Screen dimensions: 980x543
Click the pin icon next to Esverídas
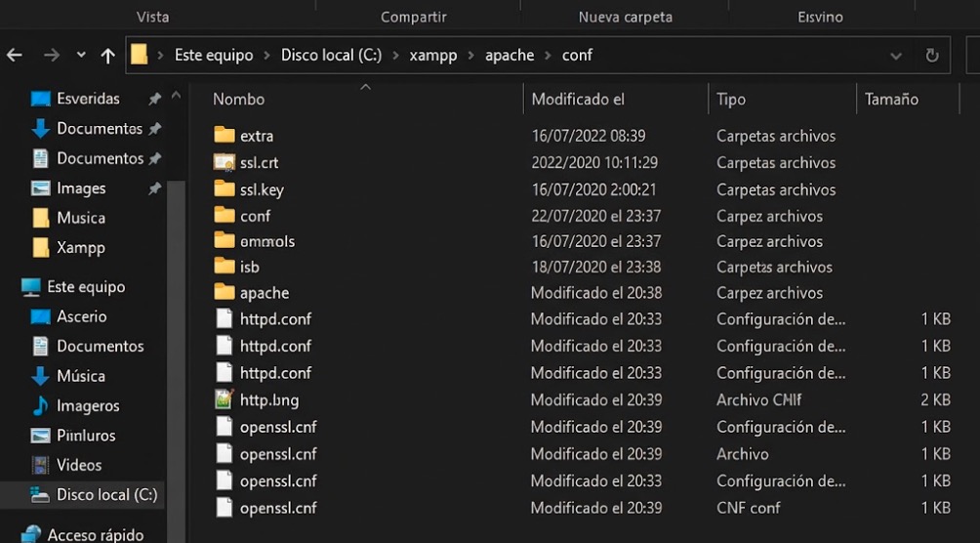click(x=154, y=99)
